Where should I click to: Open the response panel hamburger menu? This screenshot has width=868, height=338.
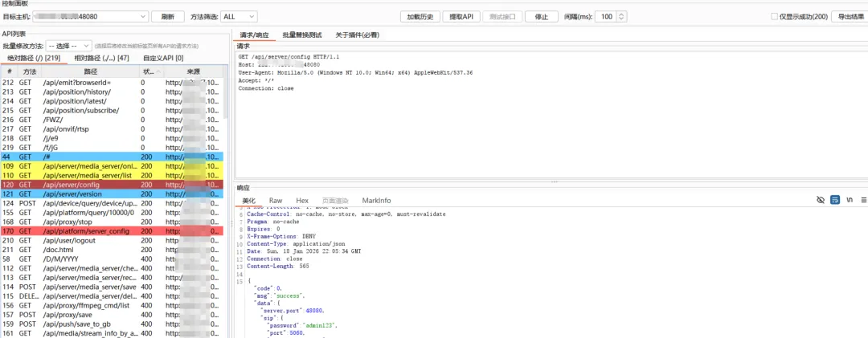pyautogui.click(x=863, y=200)
